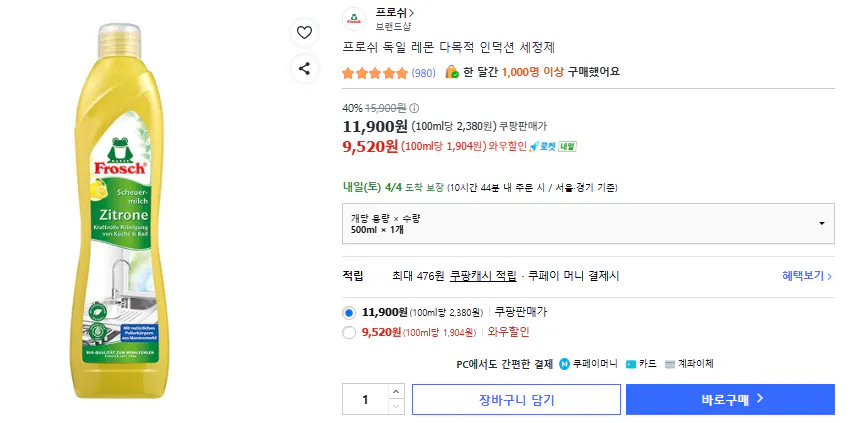Click the 쿠팡캐시 적립 link
Screen dimensions: 860x423
483,275
